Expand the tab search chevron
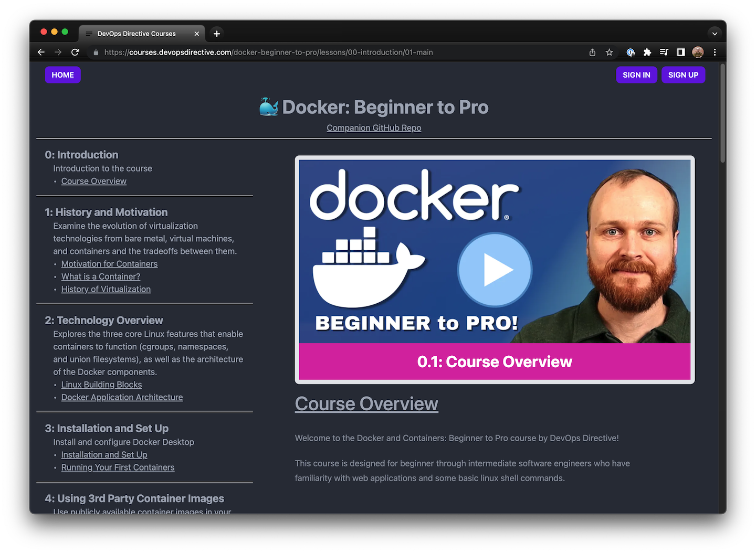This screenshot has width=756, height=553. (x=715, y=34)
